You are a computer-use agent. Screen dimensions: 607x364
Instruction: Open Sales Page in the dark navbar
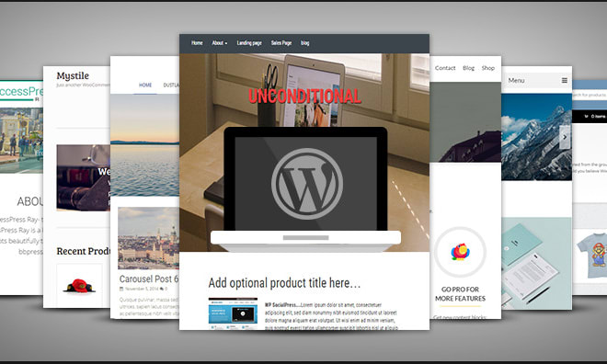click(x=281, y=43)
